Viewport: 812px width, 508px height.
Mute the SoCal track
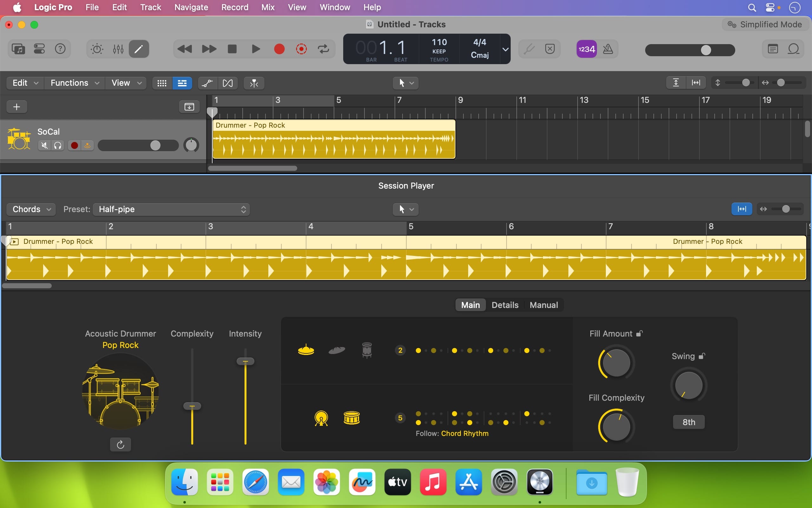click(44, 145)
